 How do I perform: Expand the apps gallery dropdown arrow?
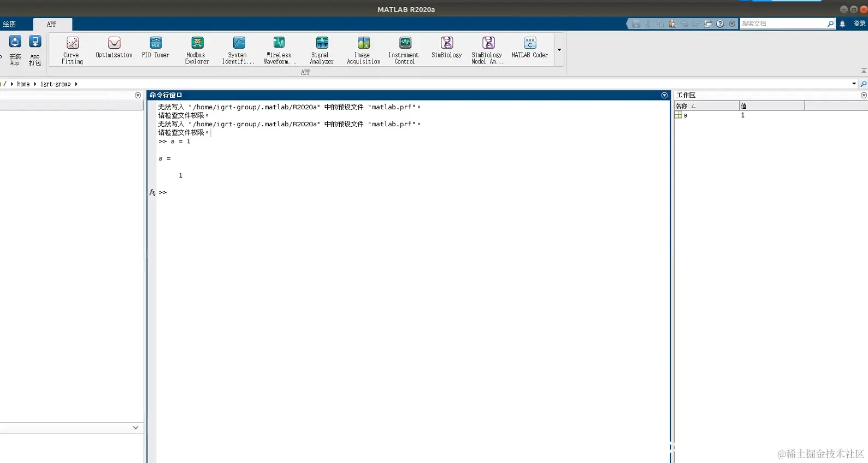click(559, 50)
